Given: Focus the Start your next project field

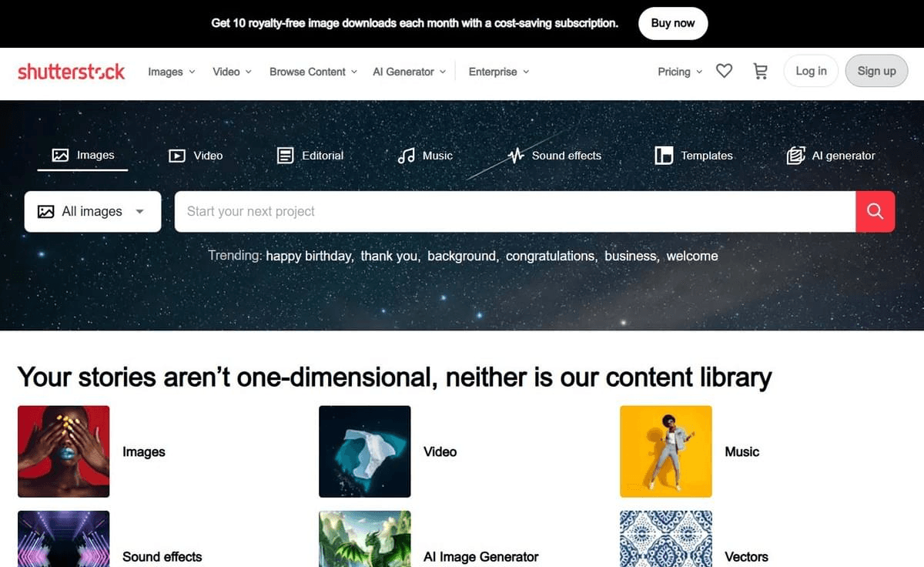Looking at the screenshot, I should coord(515,211).
